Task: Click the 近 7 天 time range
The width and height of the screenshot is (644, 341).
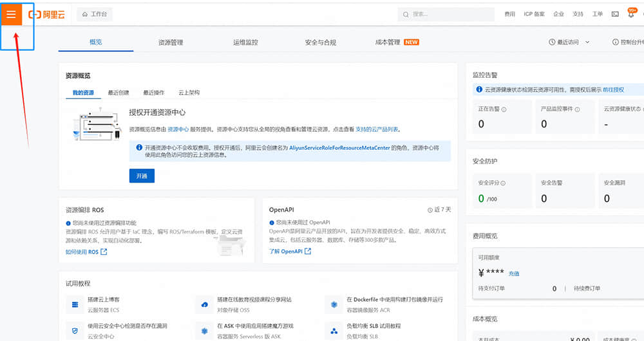Action: (439, 210)
